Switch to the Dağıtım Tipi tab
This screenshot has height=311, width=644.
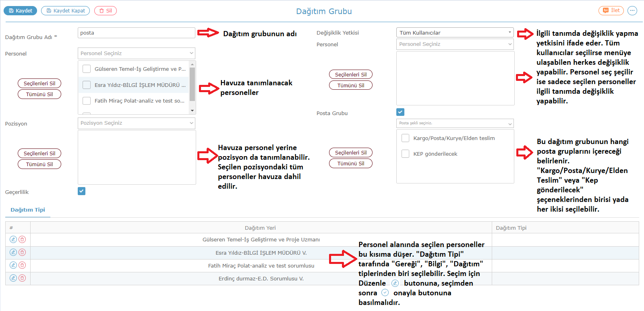[28, 210]
